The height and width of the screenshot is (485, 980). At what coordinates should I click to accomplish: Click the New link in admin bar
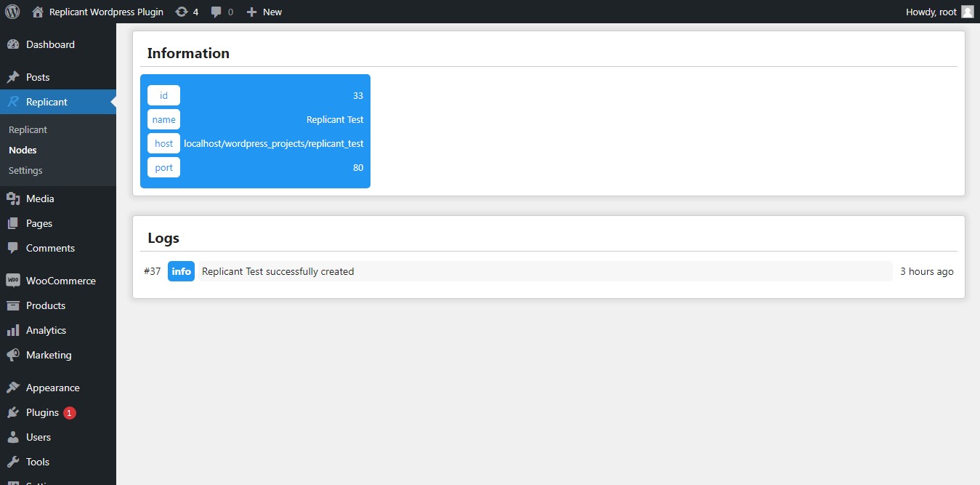pos(272,12)
